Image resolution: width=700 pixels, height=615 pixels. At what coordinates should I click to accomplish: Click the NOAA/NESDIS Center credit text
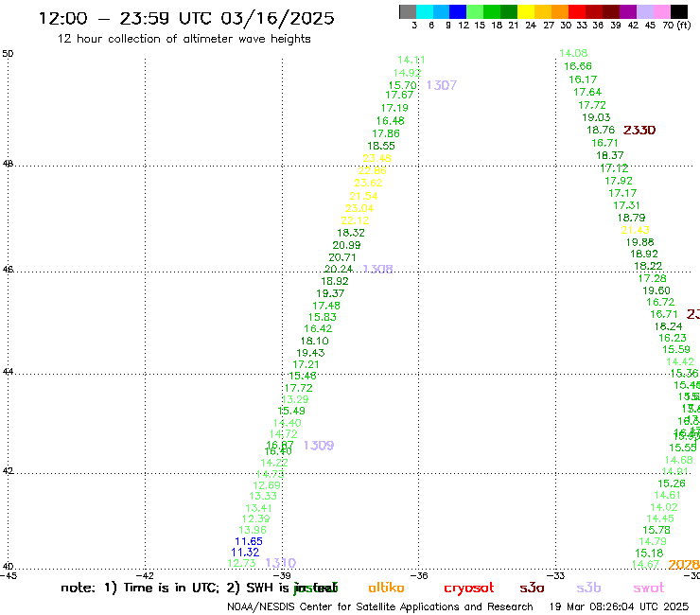pos(380,606)
